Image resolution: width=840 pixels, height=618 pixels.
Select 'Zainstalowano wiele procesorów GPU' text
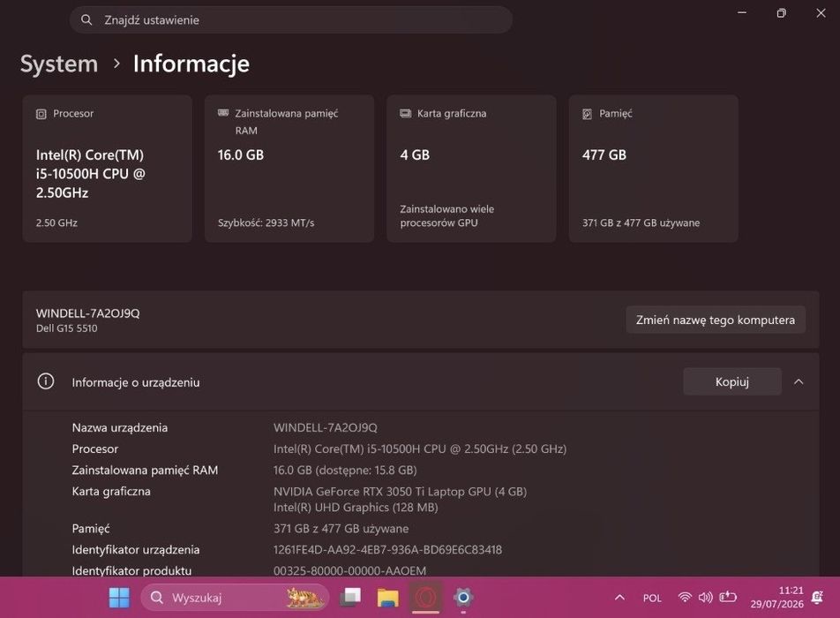pyautogui.click(x=446, y=216)
